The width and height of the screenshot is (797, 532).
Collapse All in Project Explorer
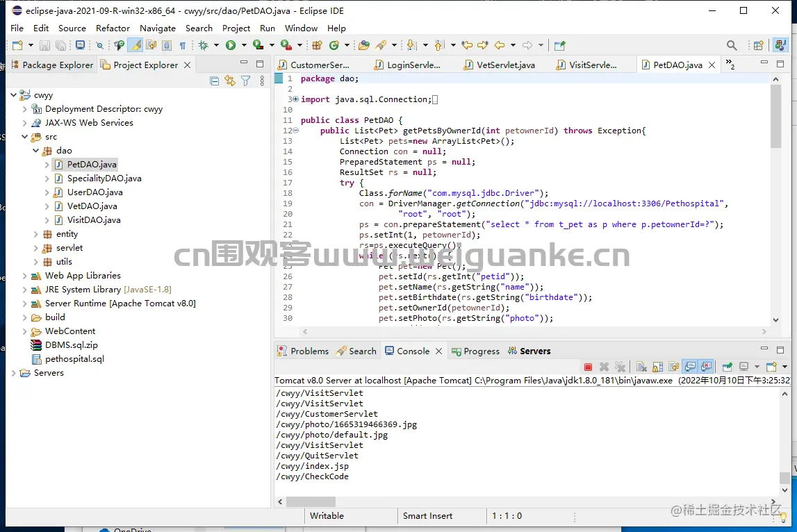215,81
